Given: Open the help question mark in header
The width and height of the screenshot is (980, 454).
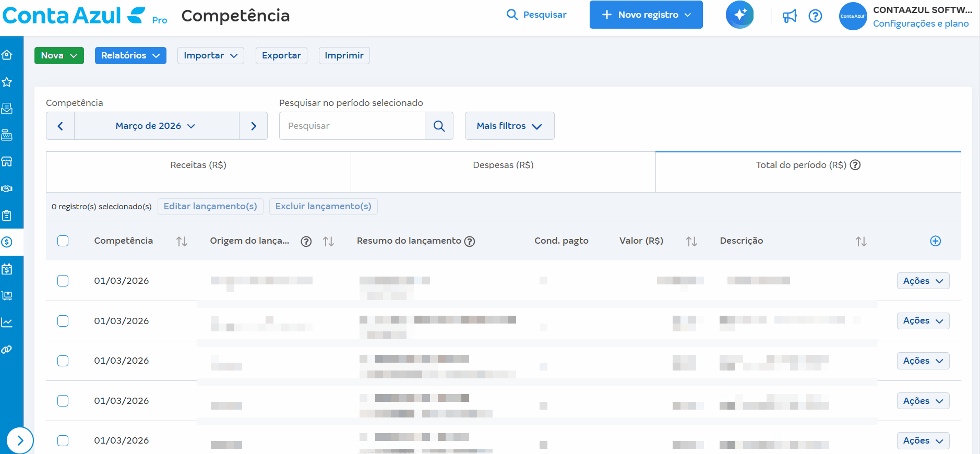Looking at the screenshot, I should [815, 16].
